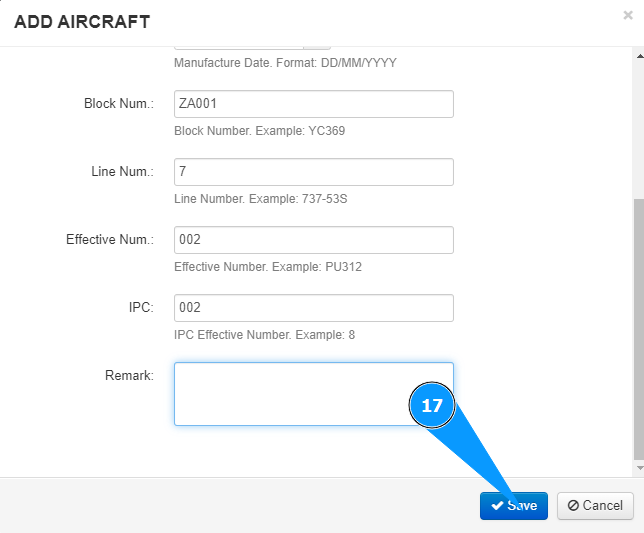
Task: Click the Cancel button
Action: click(x=595, y=505)
